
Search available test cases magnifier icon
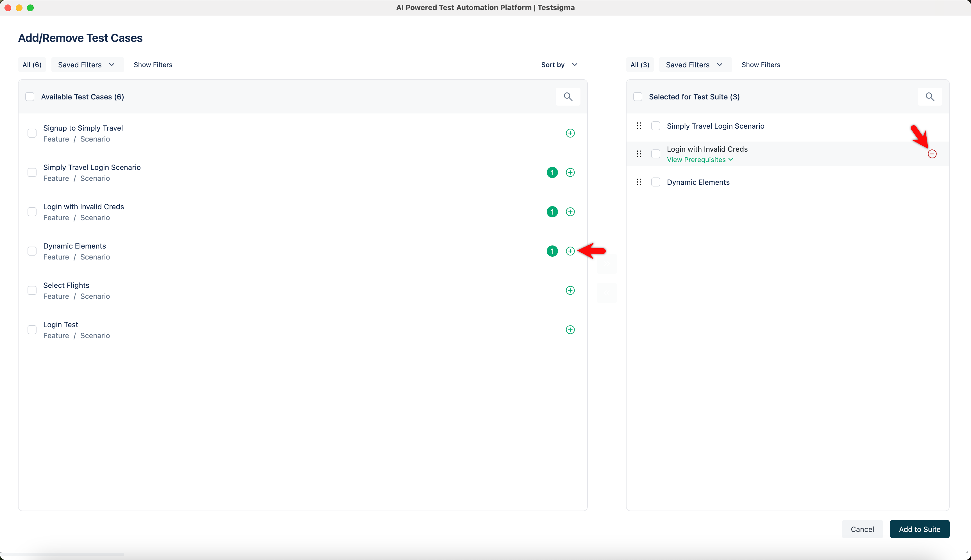click(x=568, y=97)
